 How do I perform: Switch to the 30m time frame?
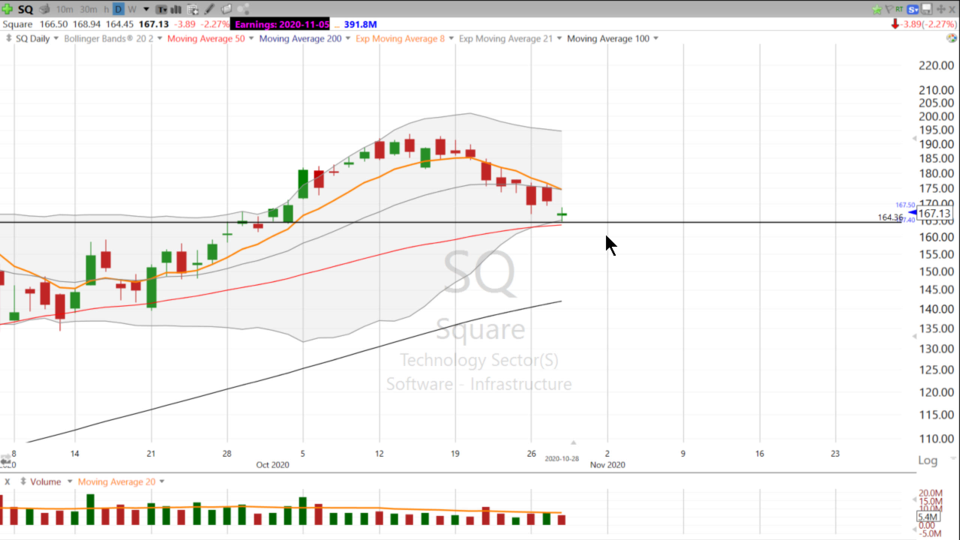click(89, 9)
